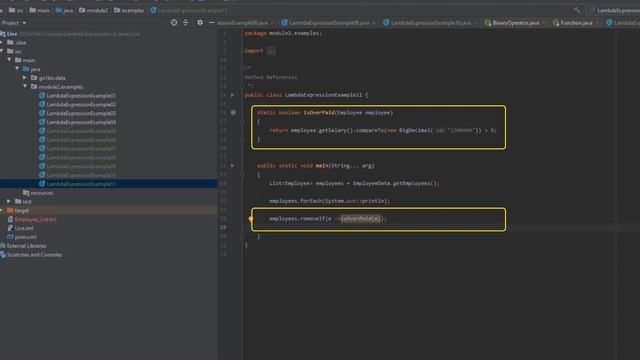Click 'Method References' comment text

271,77
